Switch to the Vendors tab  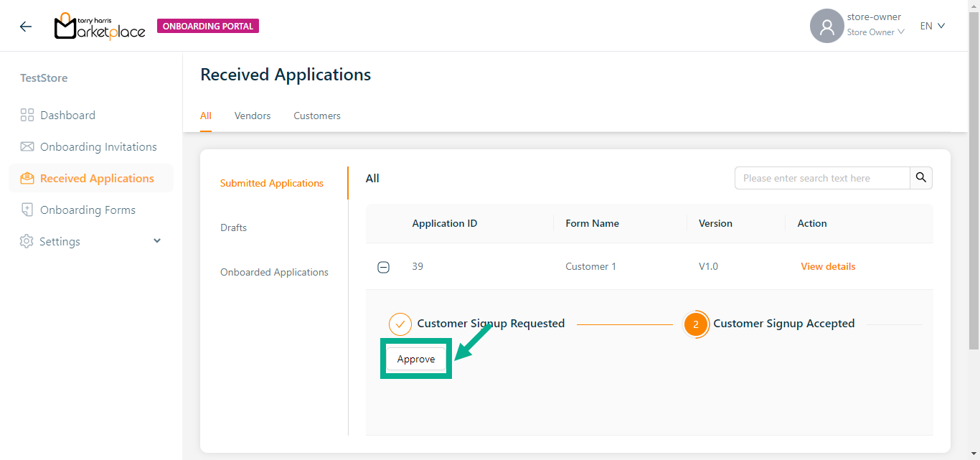pyautogui.click(x=253, y=116)
